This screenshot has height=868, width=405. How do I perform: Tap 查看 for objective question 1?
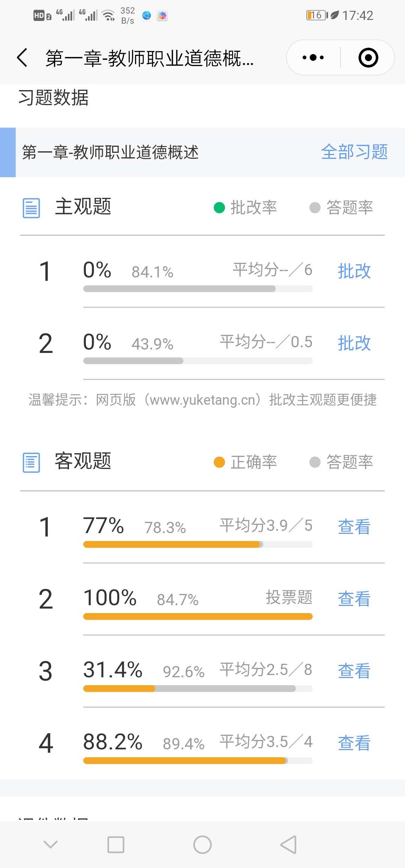pos(354,526)
